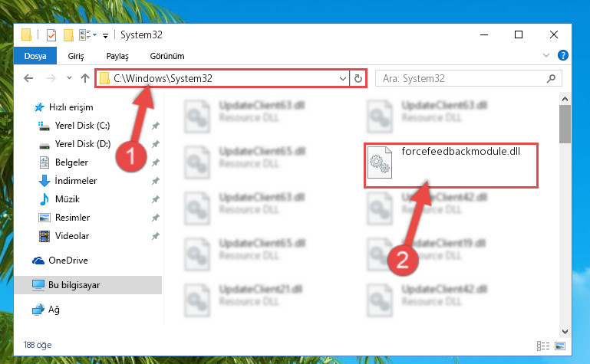This screenshot has height=364, width=590.
Task: Click the Ara: System32 search box
Action: [x=469, y=78]
